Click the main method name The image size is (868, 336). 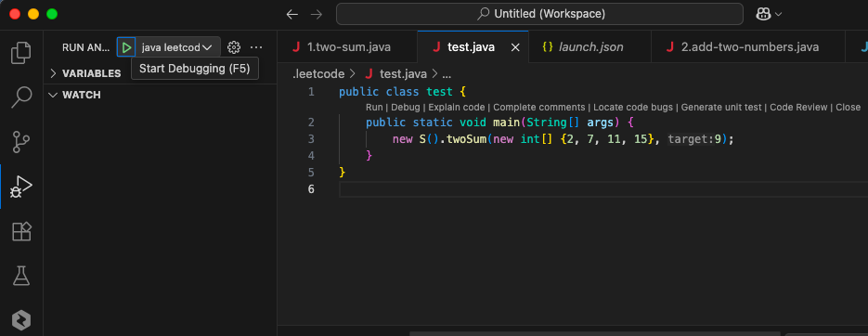click(x=507, y=123)
